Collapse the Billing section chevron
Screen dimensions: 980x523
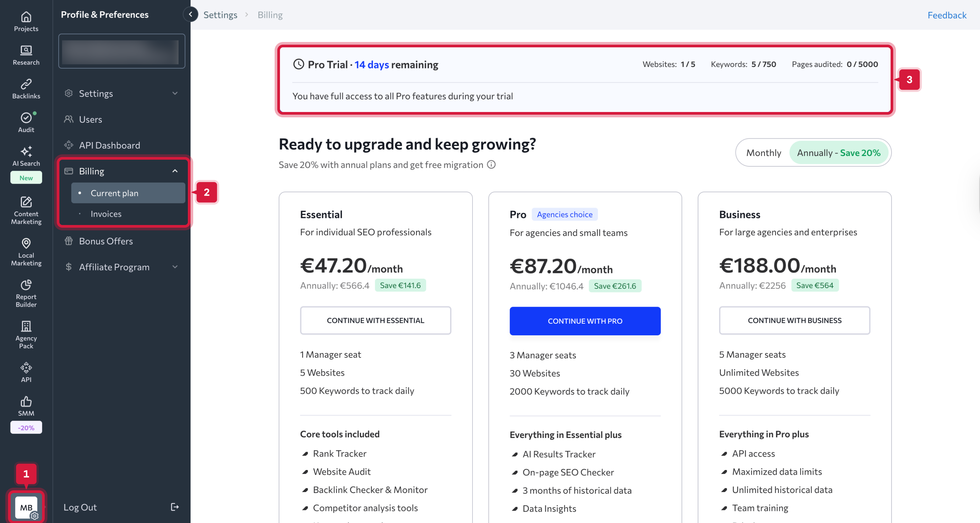pos(175,171)
